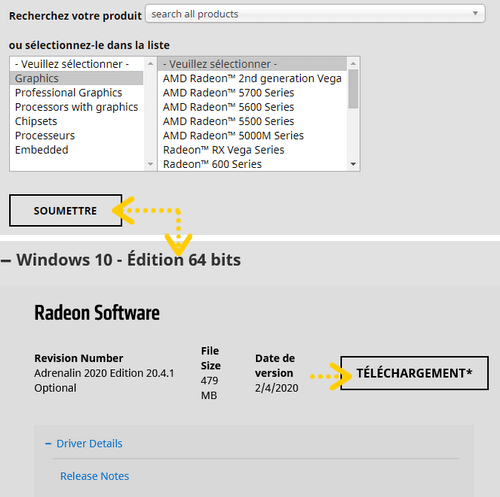
Task: Select AMD Radeon 2nd generation Vega
Action: 253,78
